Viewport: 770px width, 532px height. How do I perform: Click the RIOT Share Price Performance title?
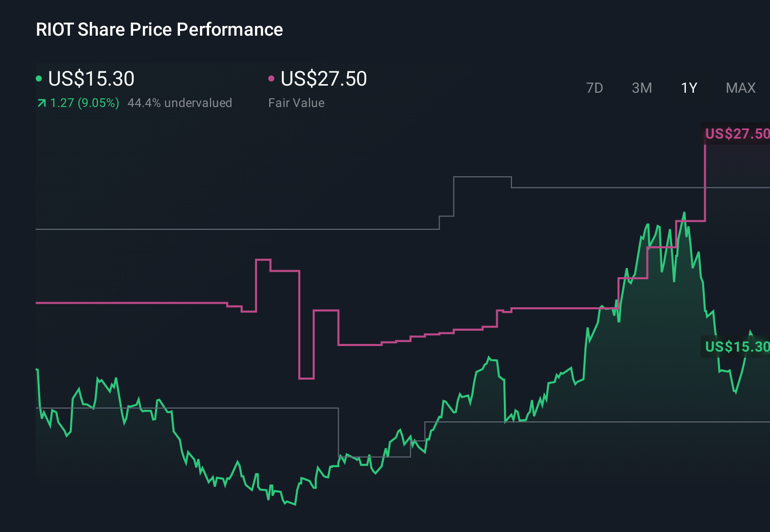coord(159,29)
